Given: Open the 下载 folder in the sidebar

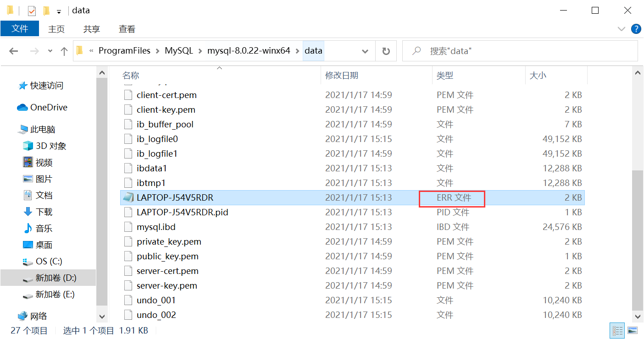Looking at the screenshot, I should click(x=44, y=212).
